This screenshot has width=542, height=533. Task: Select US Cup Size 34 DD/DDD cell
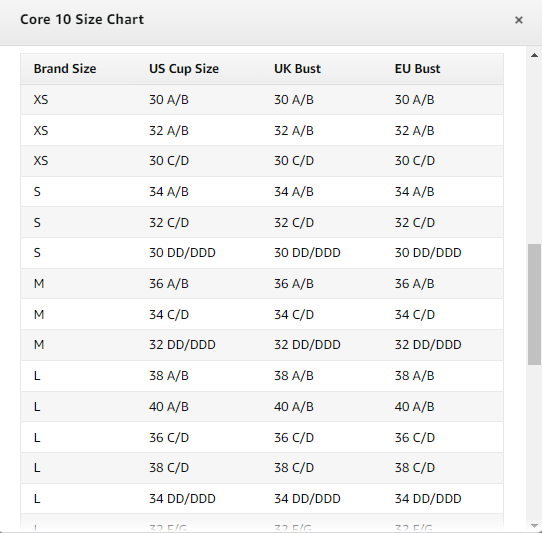(182, 499)
